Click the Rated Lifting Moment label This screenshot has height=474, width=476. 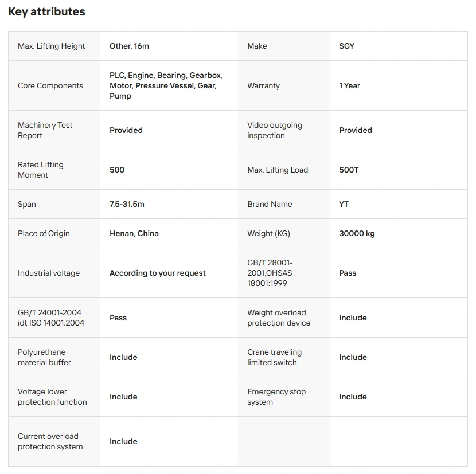(41, 170)
